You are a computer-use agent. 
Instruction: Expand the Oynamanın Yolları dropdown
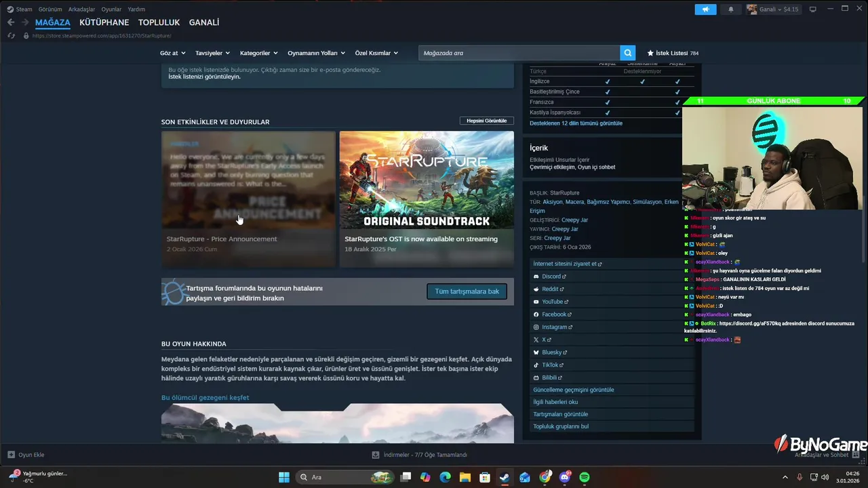click(316, 53)
